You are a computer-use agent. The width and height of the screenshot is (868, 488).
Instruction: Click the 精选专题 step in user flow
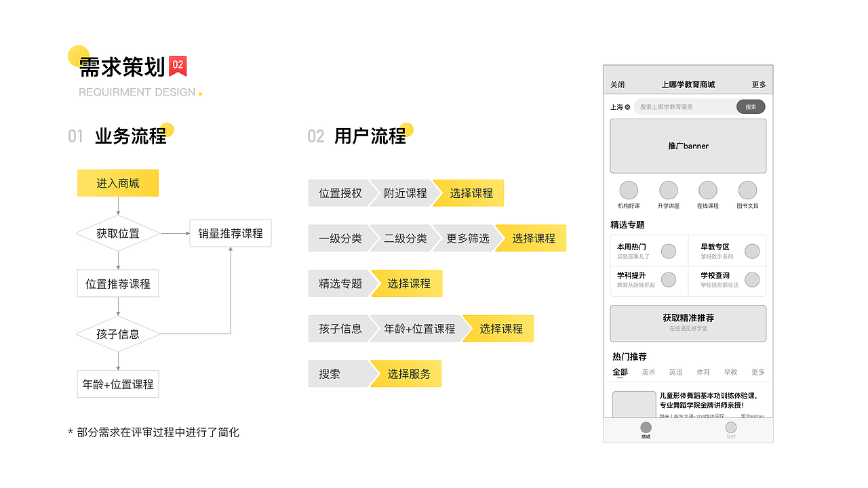click(340, 283)
